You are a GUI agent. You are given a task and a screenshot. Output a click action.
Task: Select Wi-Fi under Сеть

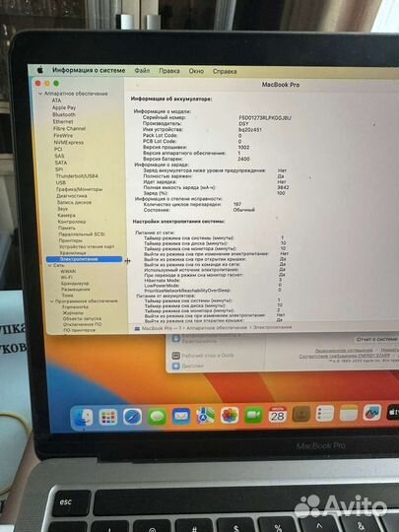[x=67, y=277]
